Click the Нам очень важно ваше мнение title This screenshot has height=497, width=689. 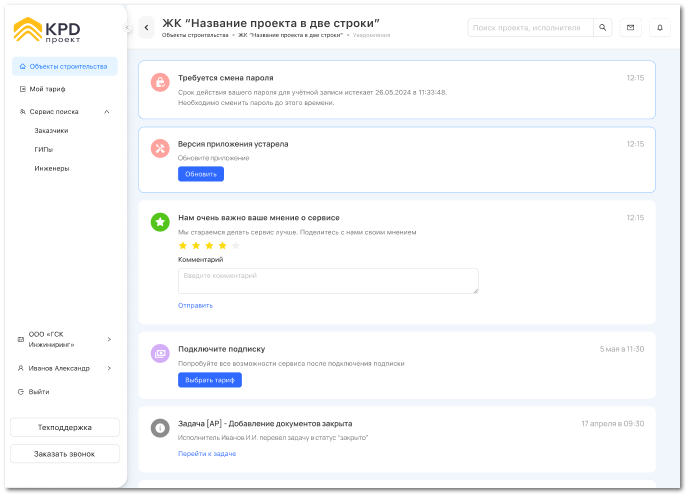[x=259, y=218]
